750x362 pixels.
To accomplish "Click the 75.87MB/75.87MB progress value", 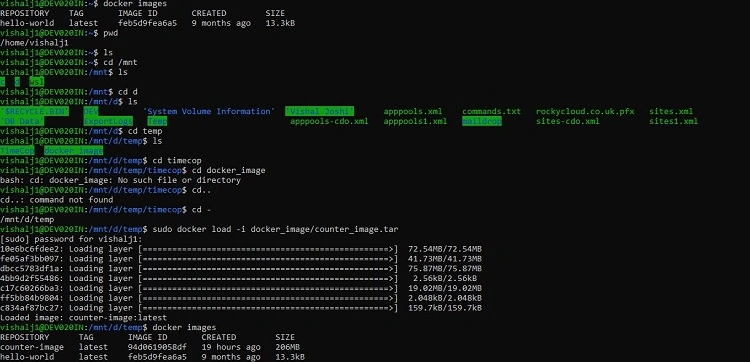I will [x=445, y=269].
